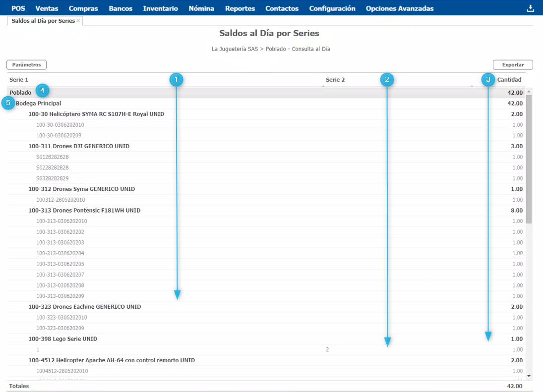Sort by Cantidad column header
This screenshot has height=392, width=543.
(509, 80)
